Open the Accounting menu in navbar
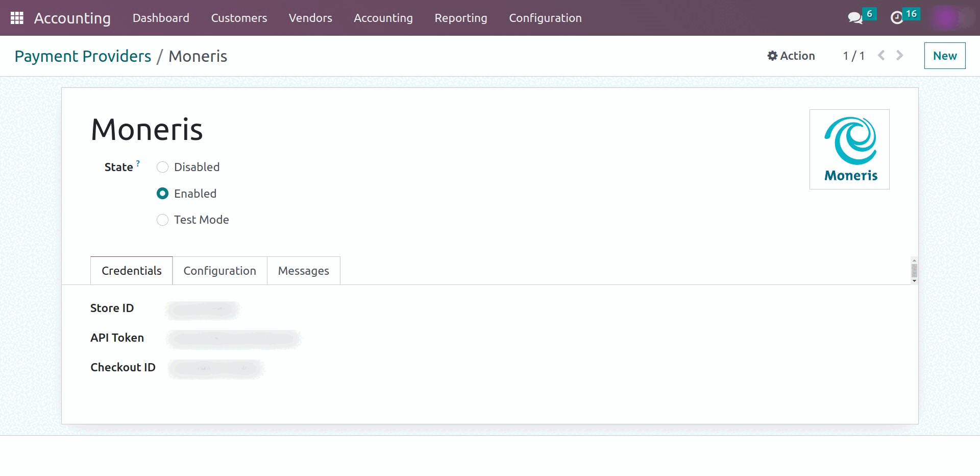Viewport: 980px width, 476px height. coord(383,18)
